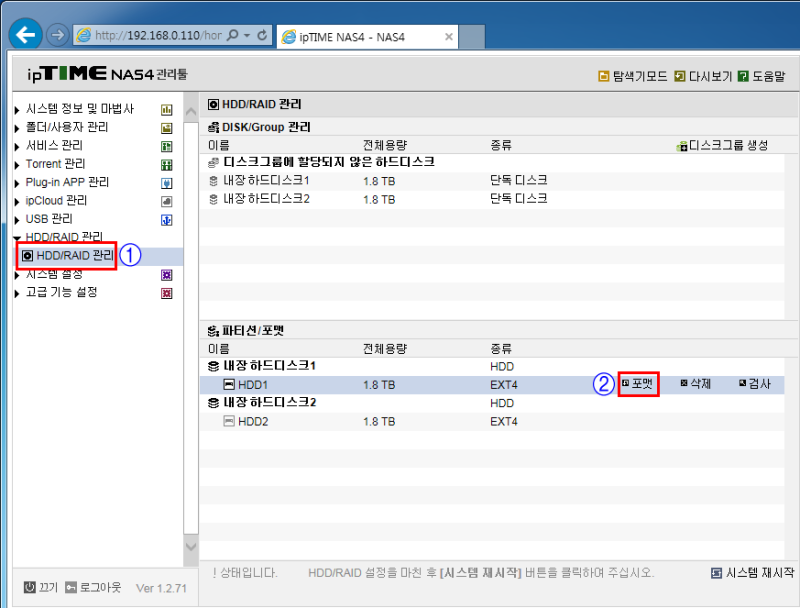Click the Torrent 관리 sidebar icon

point(168,163)
